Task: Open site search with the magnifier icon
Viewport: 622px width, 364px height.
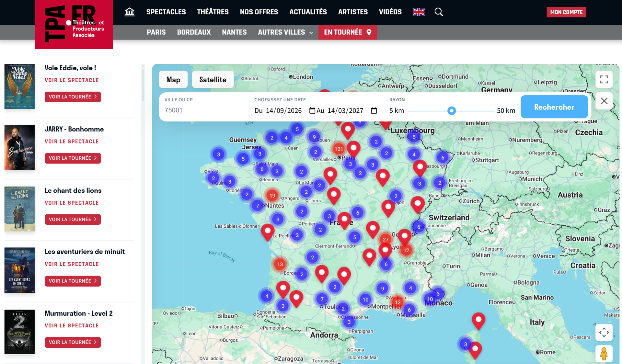Action: 439,12
